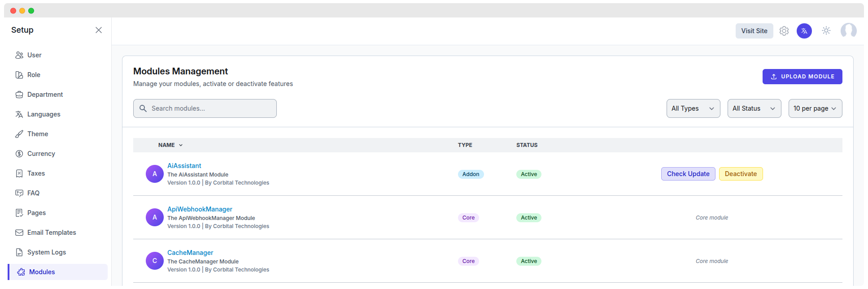Open the language translation icon button
Image resolution: width=868 pixels, height=289 pixels.
(x=804, y=31)
